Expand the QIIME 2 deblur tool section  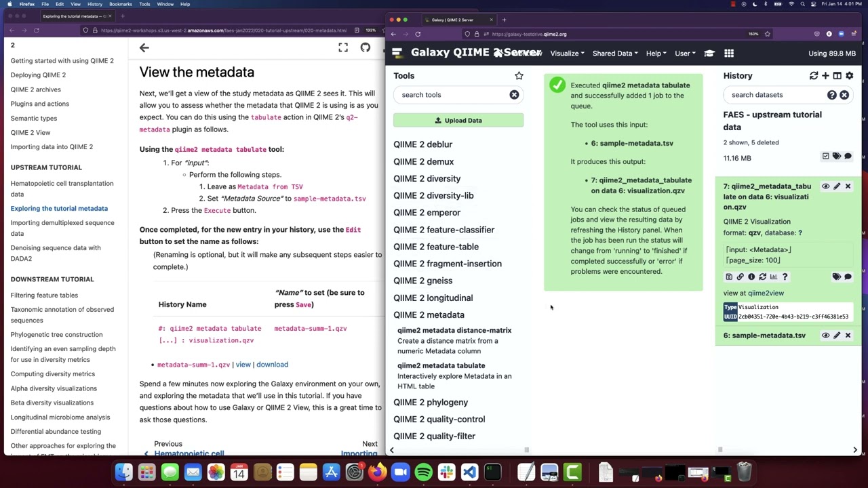click(x=422, y=144)
